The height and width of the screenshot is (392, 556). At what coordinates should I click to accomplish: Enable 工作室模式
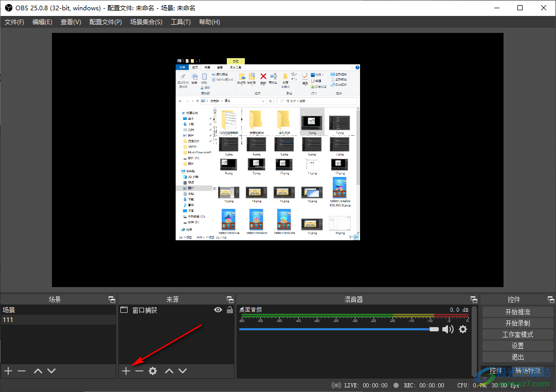[518, 334]
